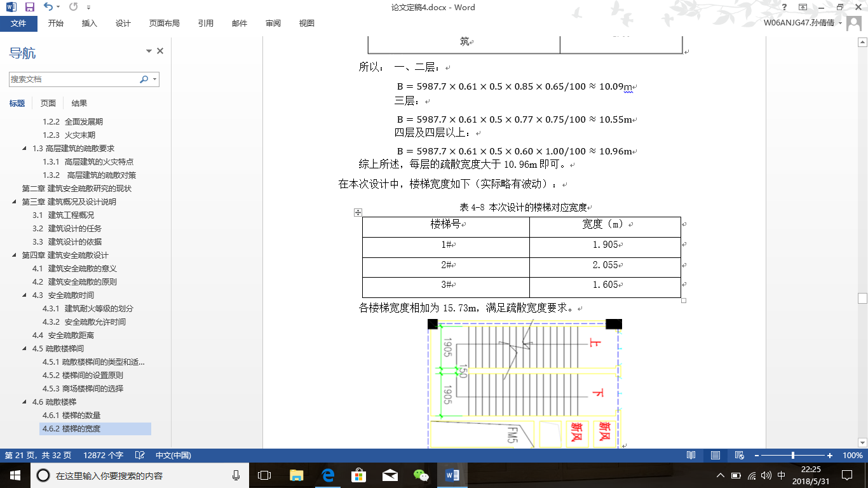Collapse the 第三章 建筑概况及设计说明 heading

pos(14,201)
